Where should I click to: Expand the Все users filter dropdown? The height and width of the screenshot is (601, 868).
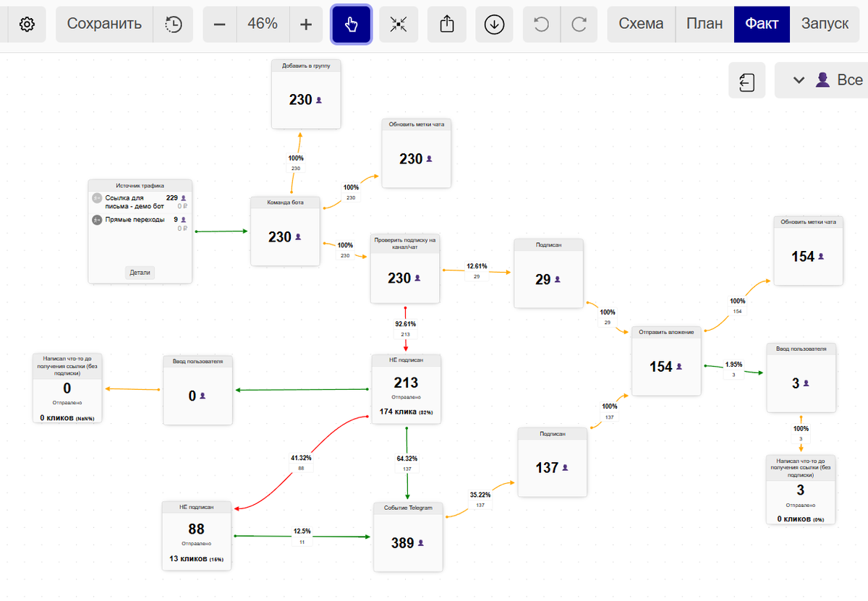point(822,80)
